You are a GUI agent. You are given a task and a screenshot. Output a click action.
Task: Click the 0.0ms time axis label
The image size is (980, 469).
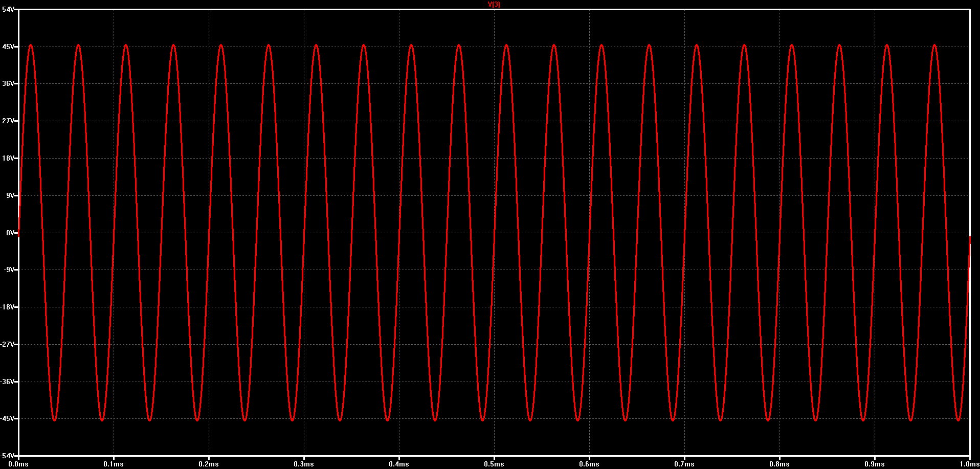(x=18, y=464)
